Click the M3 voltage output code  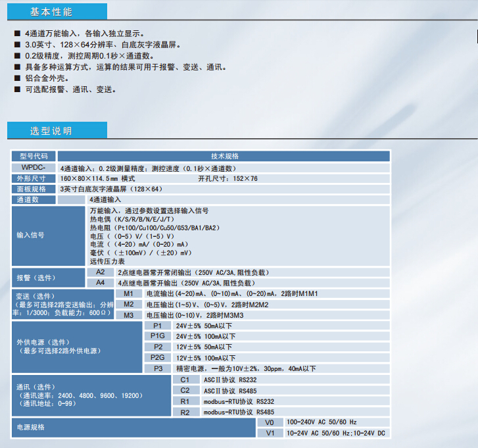coord(129,315)
